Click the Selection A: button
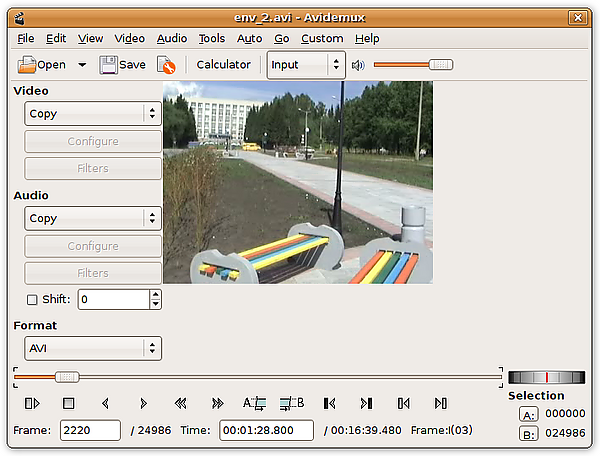The width and height of the screenshot is (600, 456). (x=529, y=414)
